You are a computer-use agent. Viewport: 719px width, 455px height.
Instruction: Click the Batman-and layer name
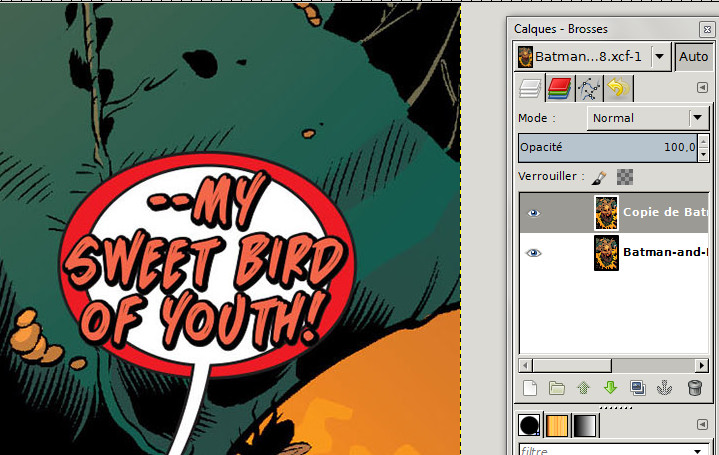(665, 252)
